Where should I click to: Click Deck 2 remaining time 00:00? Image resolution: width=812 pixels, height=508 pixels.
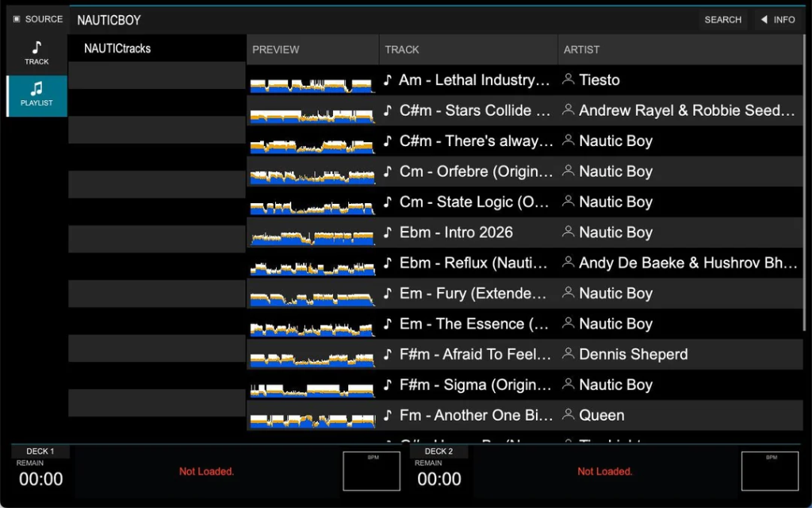pos(439,479)
